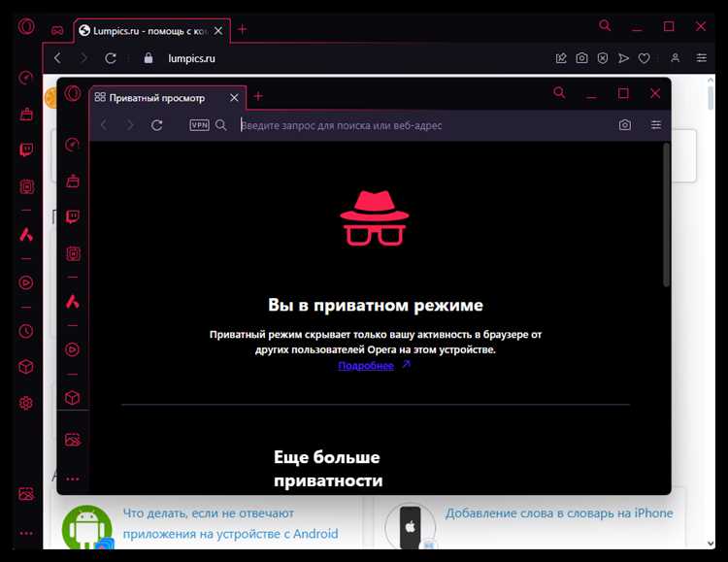Click the Opera GX logo in the private window
This screenshot has width=728, height=562.
tap(73, 93)
